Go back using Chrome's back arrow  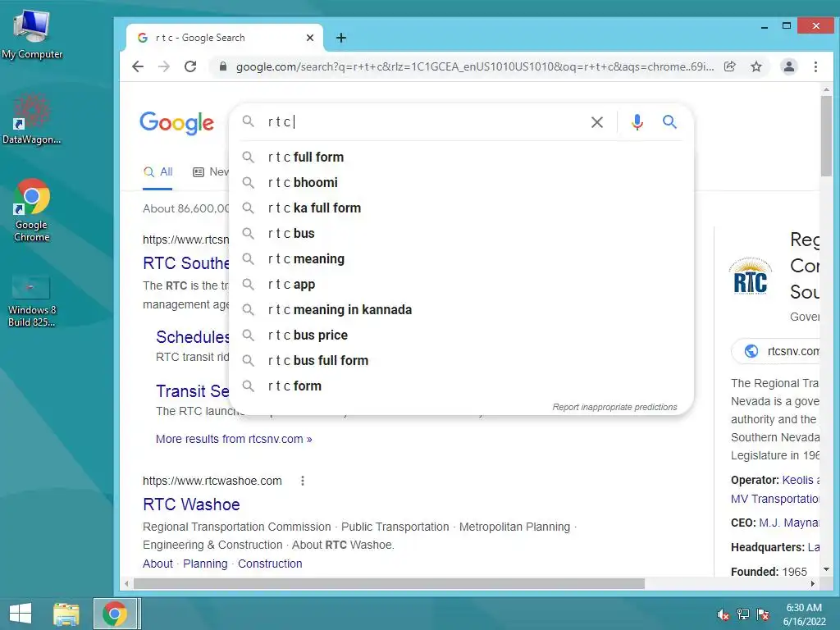(138, 66)
